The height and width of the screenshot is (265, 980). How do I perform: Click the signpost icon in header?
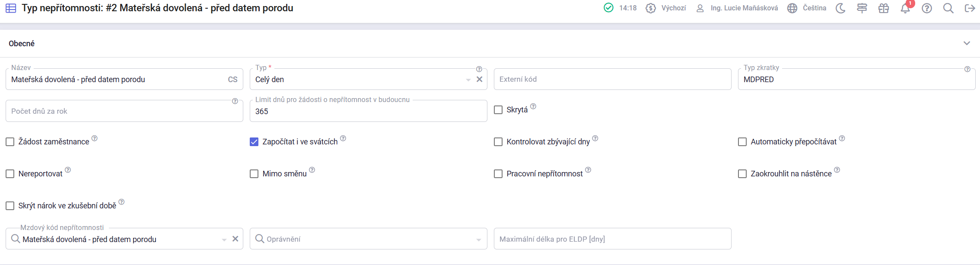pos(862,8)
